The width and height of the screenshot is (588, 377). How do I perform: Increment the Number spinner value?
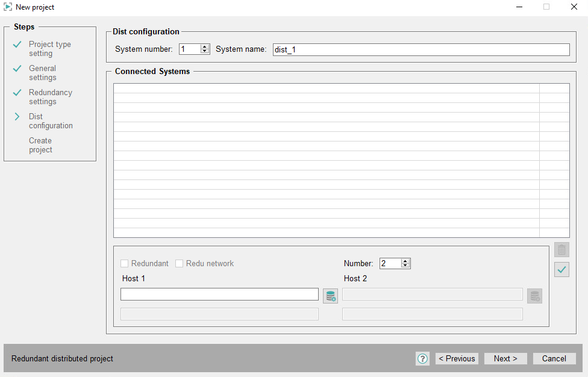tap(405, 261)
